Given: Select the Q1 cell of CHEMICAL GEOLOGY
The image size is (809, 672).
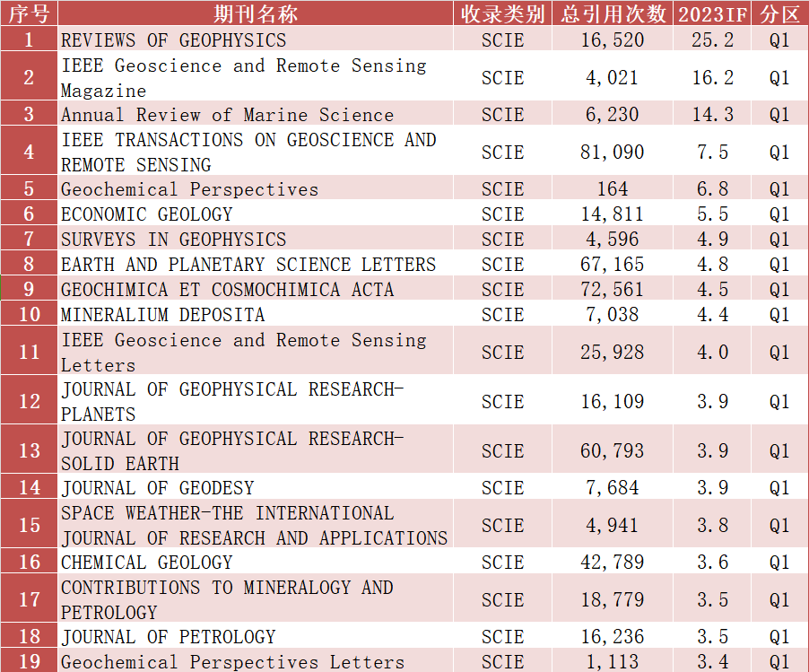Looking at the screenshot, I should click(779, 561).
